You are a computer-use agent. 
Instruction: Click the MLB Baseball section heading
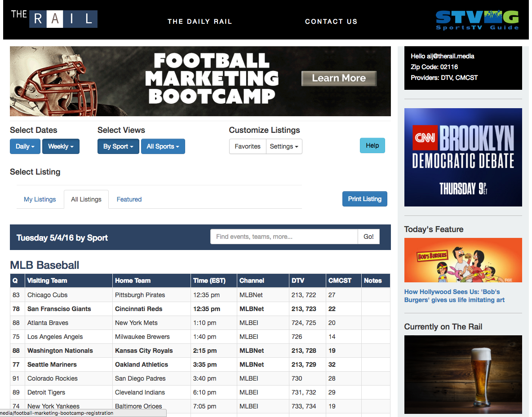[x=44, y=265]
